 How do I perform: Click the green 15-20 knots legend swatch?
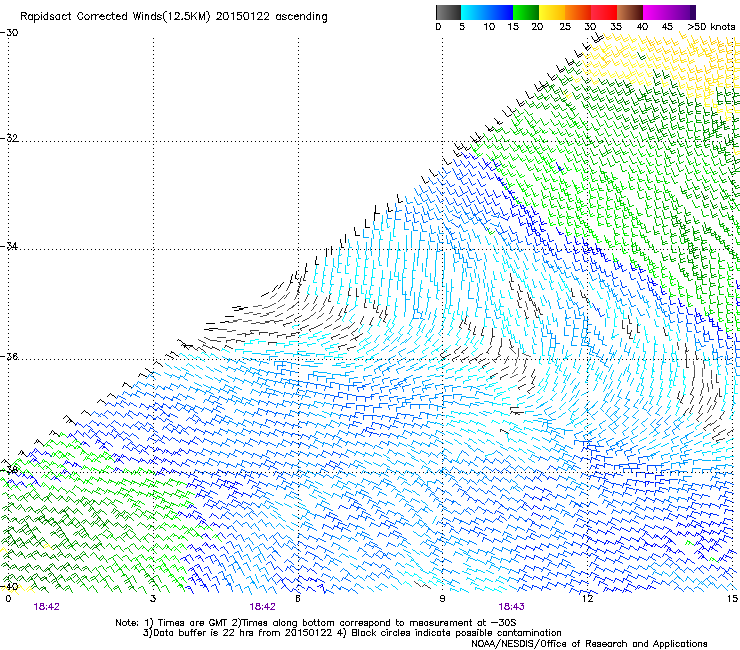[x=526, y=12]
